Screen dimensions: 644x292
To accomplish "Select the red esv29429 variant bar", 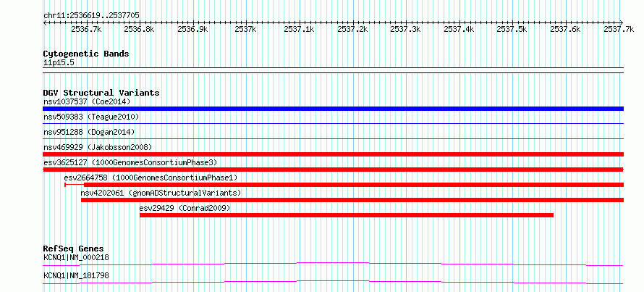I will click(347, 215).
